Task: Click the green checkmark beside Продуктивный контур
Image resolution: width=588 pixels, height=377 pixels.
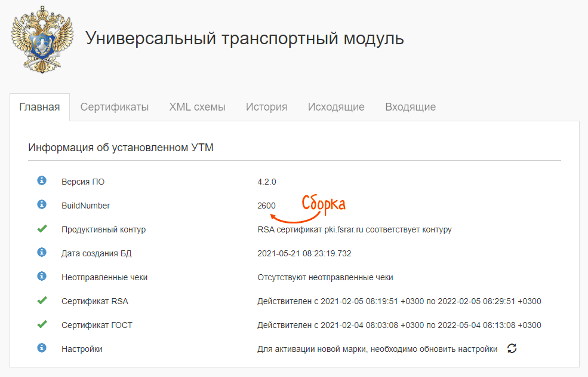Action: point(42,229)
